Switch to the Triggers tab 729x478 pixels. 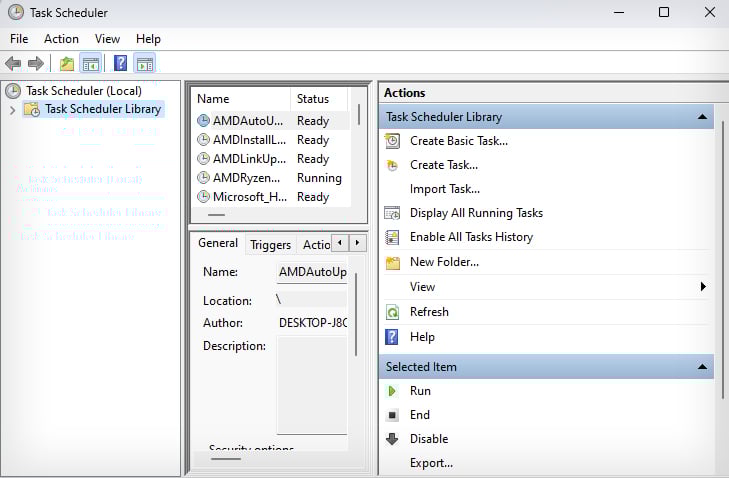coord(270,245)
